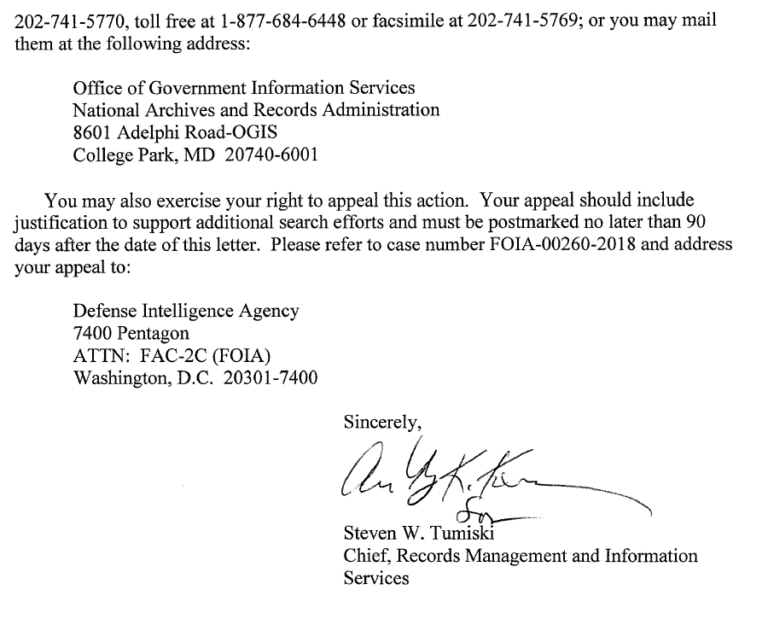Click the National Archives and Records Administration line
The height and width of the screenshot is (619, 768).
point(256,111)
